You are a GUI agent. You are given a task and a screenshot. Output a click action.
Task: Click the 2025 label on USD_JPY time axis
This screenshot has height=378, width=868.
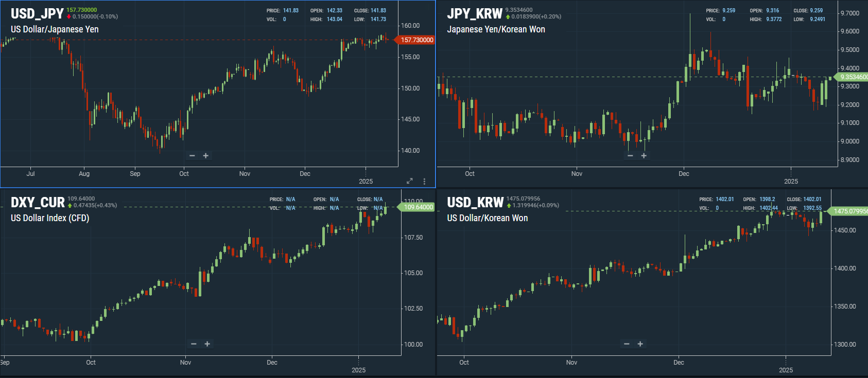click(x=366, y=181)
